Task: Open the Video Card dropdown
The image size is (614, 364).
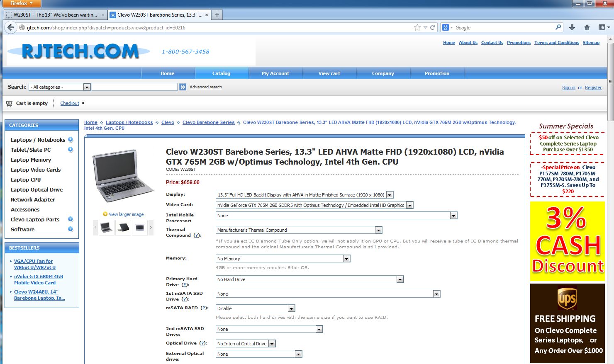Action: 314,205
